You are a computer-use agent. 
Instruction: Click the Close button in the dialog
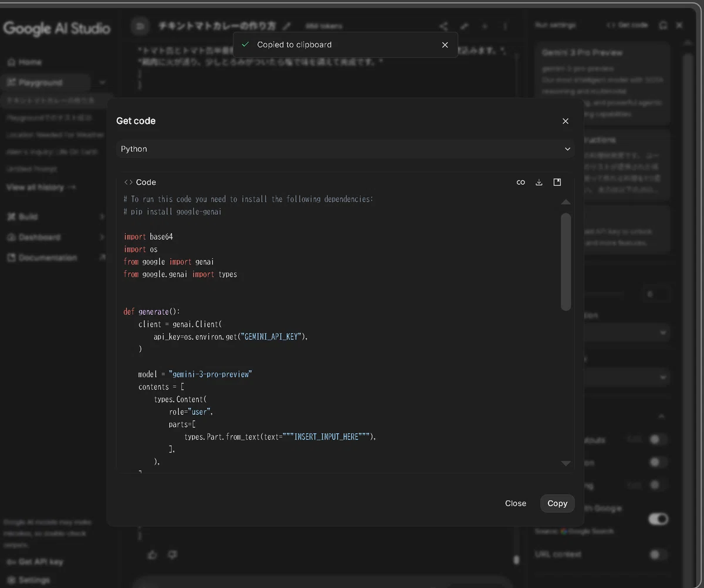coord(516,503)
